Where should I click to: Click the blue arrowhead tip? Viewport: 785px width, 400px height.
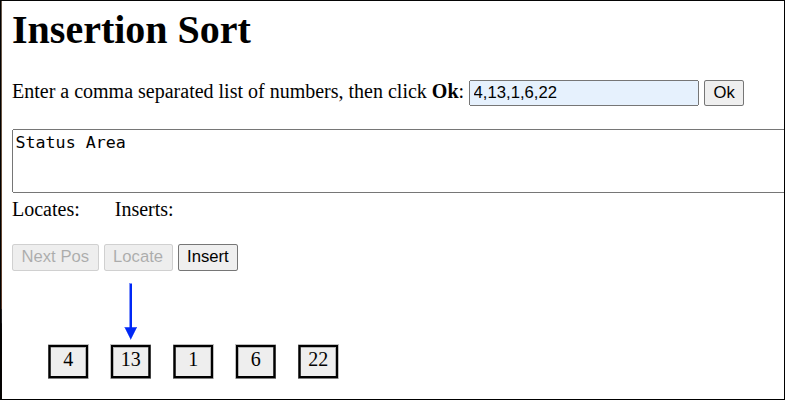pyautogui.click(x=130, y=335)
